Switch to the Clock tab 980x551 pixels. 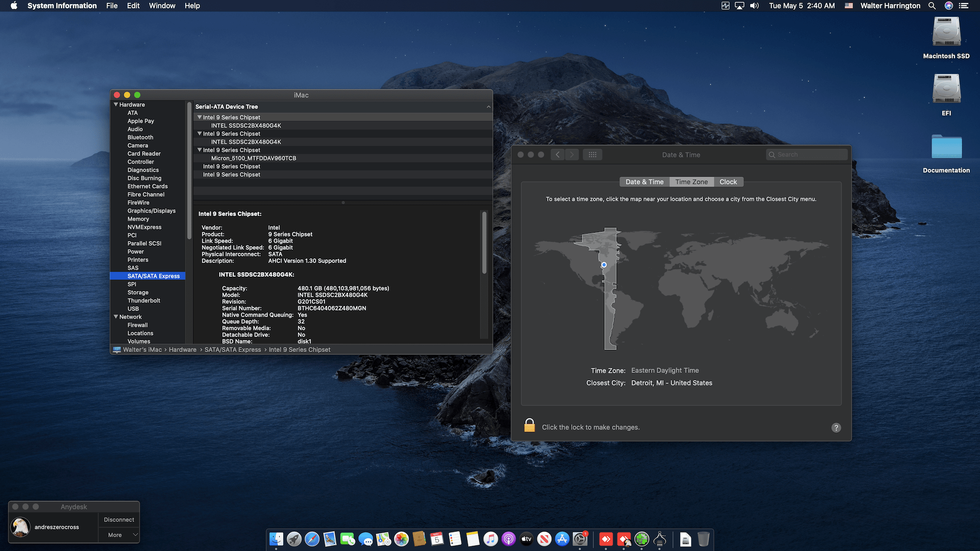click(728, 182)
